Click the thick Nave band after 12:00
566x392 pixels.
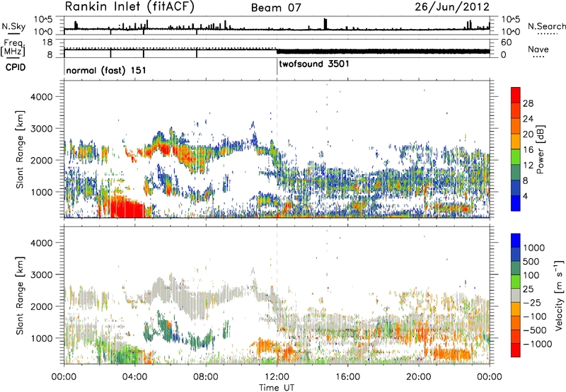pos(383,51)
